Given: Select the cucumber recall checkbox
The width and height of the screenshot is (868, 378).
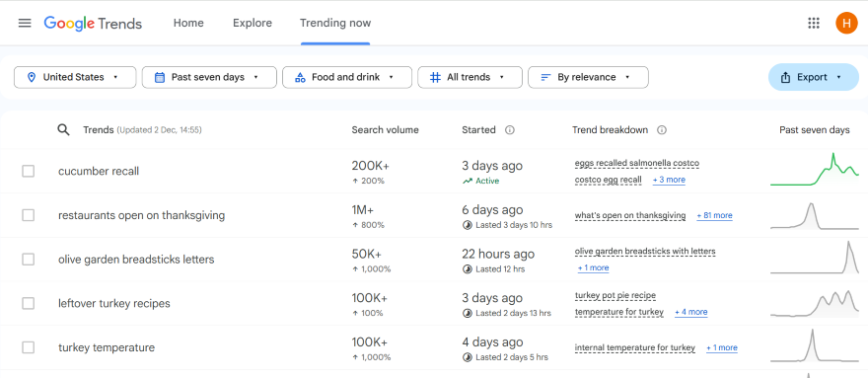Looking at the screenshot, I should (x=29, y=172).
